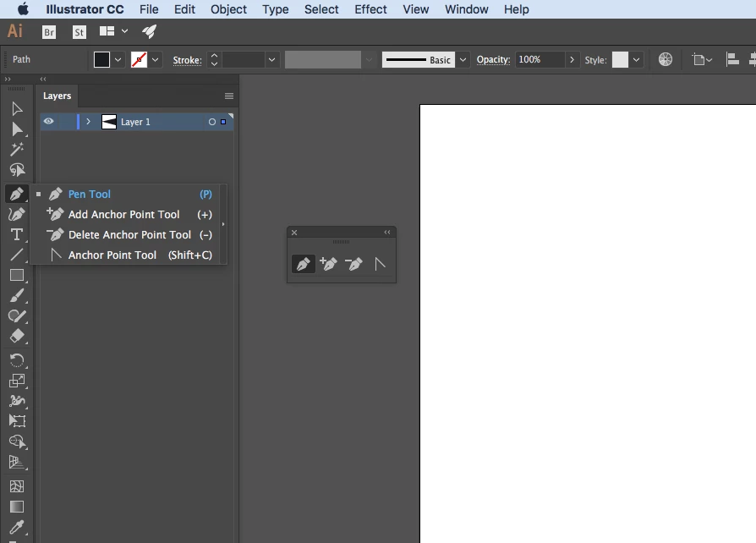
Task: Click Layer 1 target circle
Action: [211, 122]
